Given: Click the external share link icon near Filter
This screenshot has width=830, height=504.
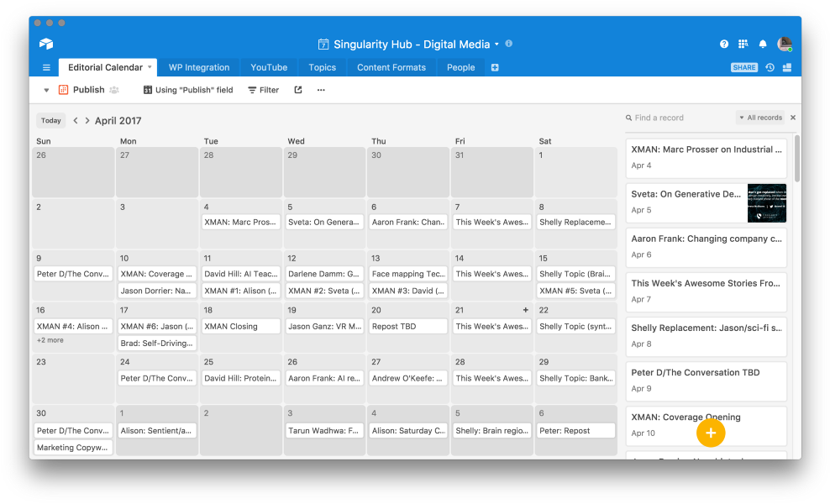Looking at the screenshot, I should point(297,89).
